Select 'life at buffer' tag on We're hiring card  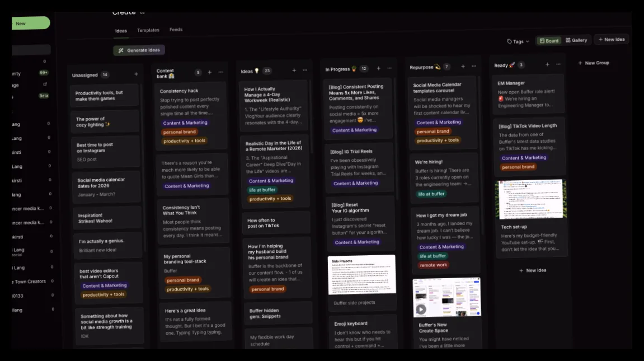coord(431,194)
